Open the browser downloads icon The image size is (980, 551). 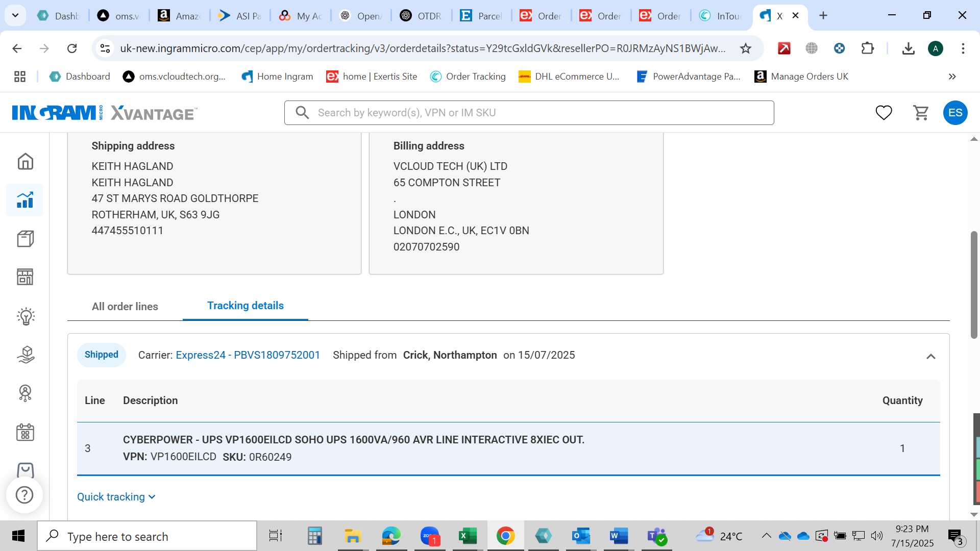[908, 48]
